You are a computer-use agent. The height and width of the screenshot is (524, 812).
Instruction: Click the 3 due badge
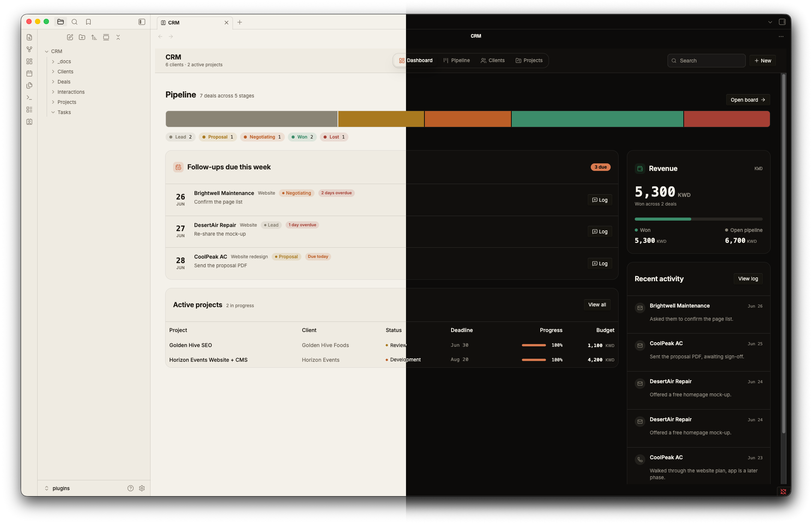[601, 167]
